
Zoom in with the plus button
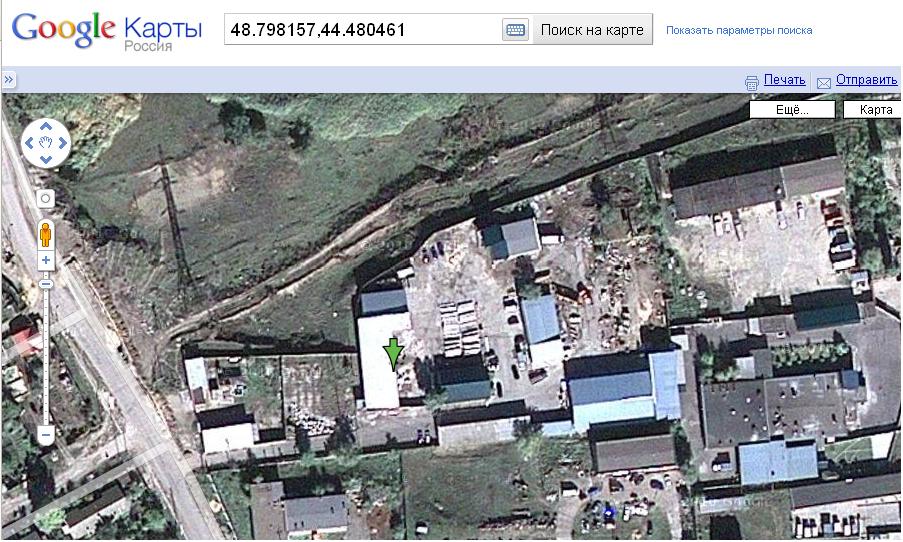coord(46,260)
